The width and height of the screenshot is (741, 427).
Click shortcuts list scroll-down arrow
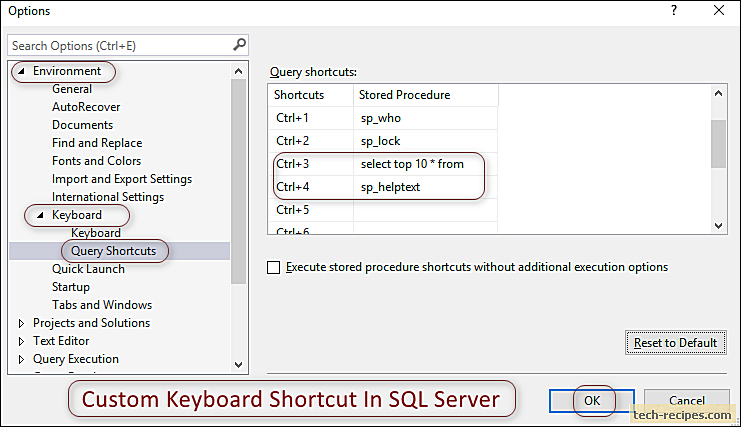pos(718,226)
